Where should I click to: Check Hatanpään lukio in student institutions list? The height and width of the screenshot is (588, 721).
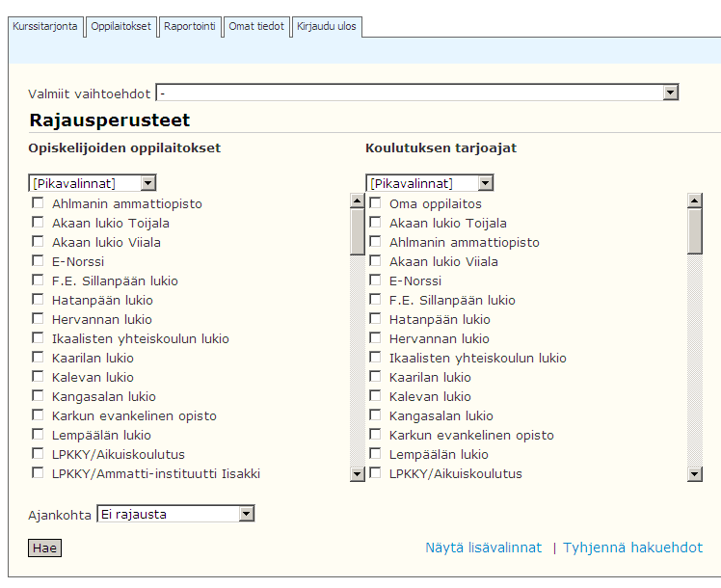pyautogui.click(x=38, y=300)
